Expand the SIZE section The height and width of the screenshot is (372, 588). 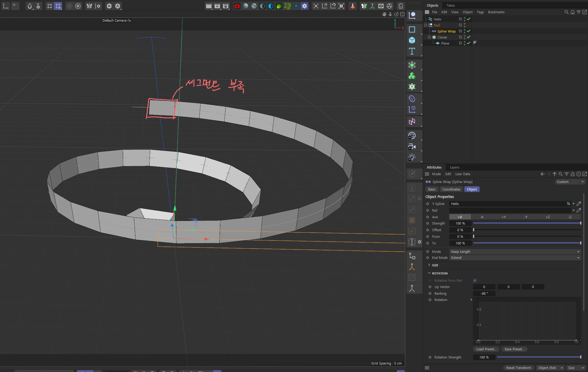coord(429,265)
